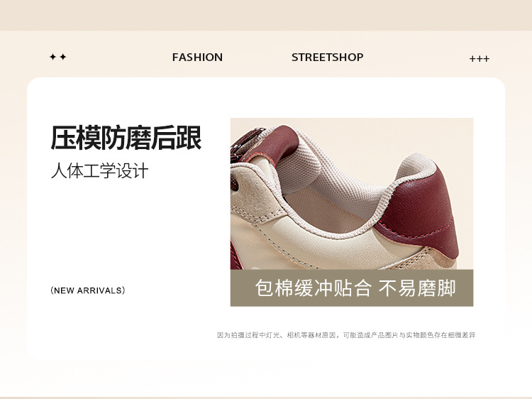Click the 人体工学设计 subtitle
The height and width of the screenshot is (399, 532).
[100, 170]
